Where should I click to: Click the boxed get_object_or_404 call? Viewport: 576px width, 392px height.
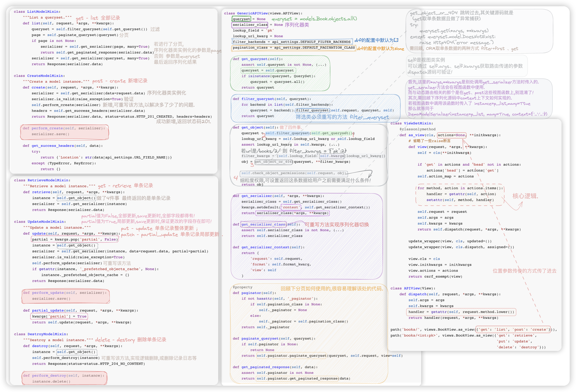273,162
